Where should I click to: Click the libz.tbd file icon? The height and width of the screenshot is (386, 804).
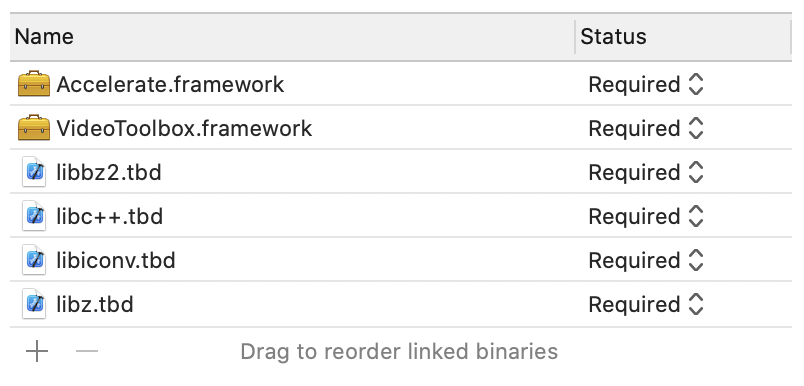tap(34, 305)
